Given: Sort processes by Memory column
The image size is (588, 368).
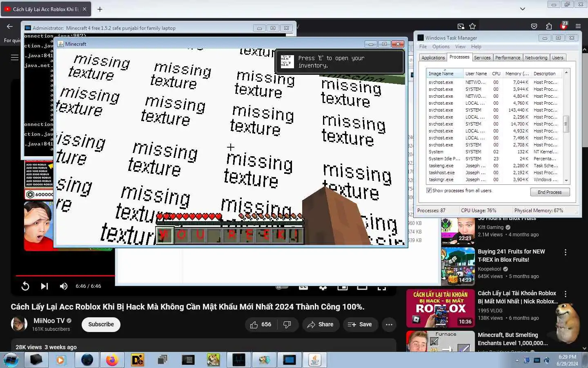Looking at the screenshot, I should click(x=517, y=74).
